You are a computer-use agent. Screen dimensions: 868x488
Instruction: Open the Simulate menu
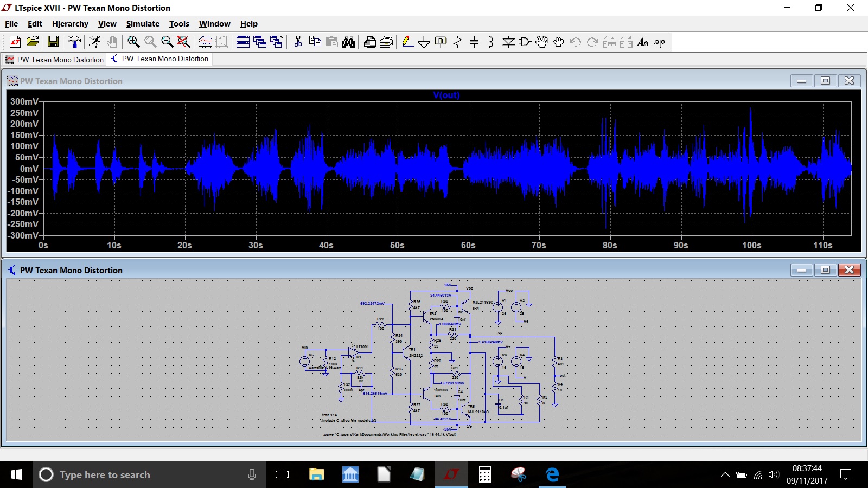[143, 24]
